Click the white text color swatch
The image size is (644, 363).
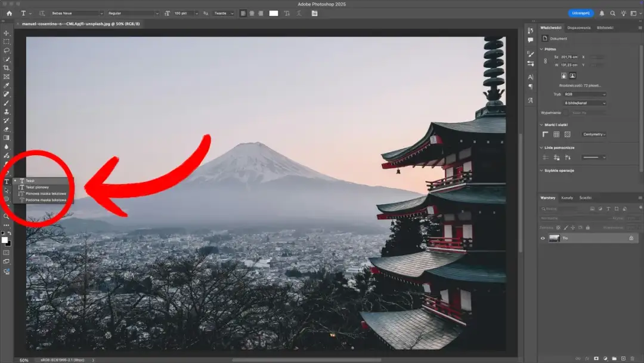pos(274,13)
